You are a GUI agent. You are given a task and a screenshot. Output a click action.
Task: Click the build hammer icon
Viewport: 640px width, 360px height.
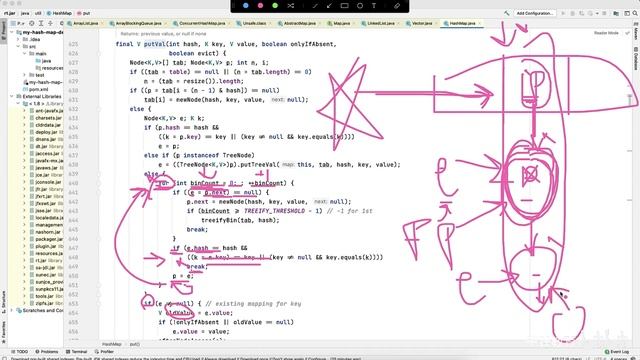pyautogui.click(x=507, y=13)
